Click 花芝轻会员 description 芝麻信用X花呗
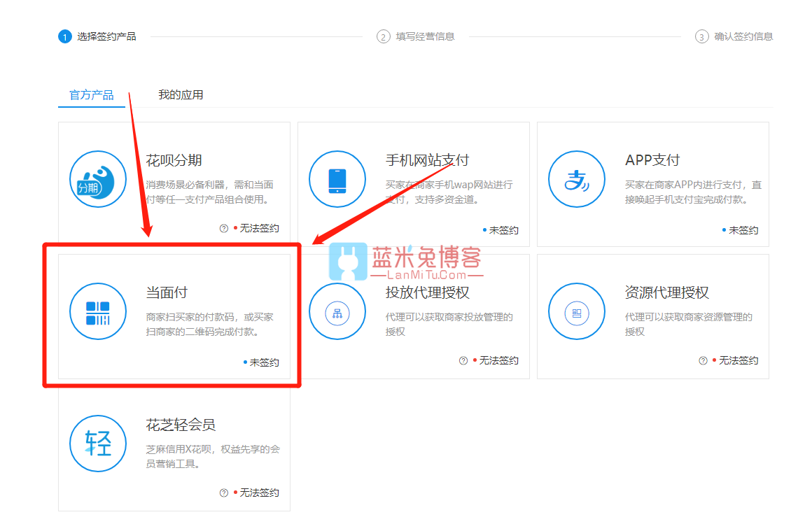 pyautogui.click(x=213, y=456)
